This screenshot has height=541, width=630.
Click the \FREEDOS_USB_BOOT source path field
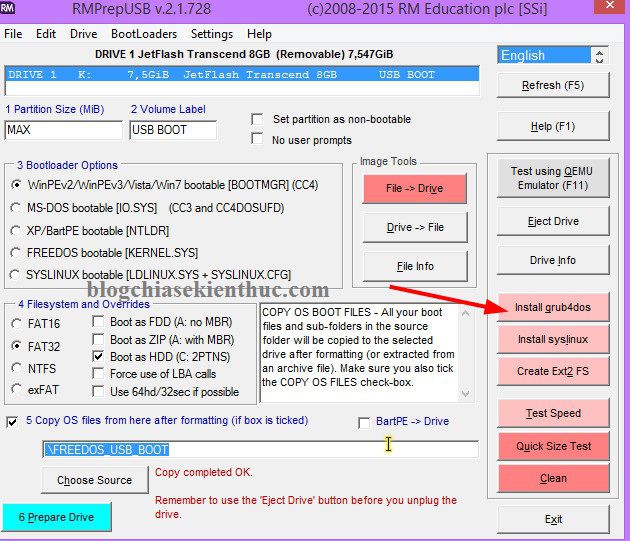pos(260,449)
